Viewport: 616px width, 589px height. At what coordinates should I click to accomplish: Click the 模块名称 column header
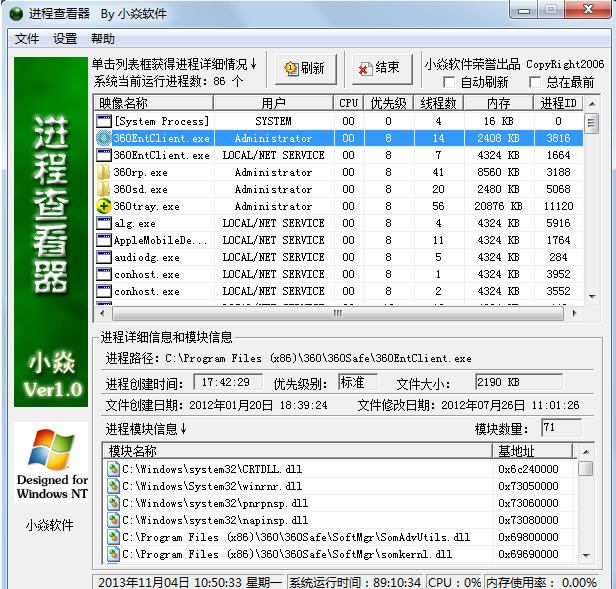tap(297, 451)
